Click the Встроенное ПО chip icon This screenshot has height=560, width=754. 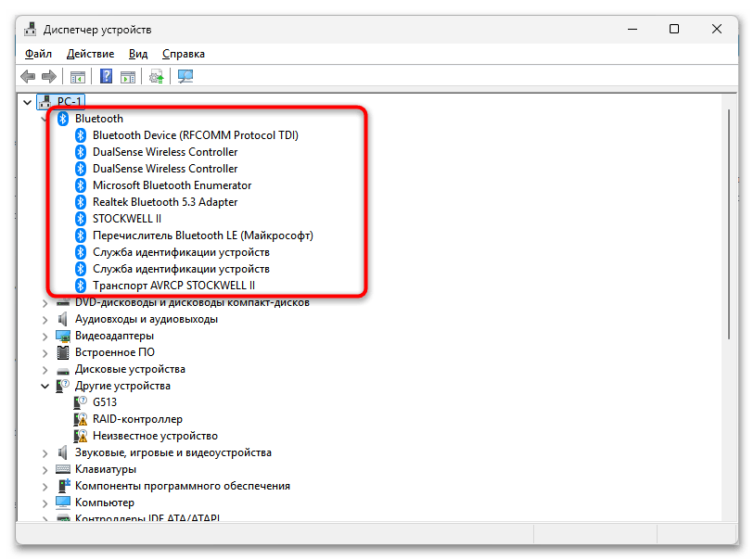click(x=63, y=352)
